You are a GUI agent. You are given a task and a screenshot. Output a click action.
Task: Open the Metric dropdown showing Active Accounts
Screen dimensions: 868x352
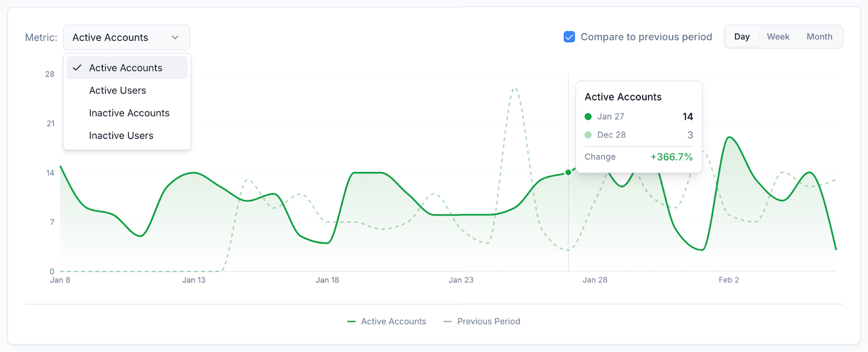pyautogui.click(x=126, y=37)
